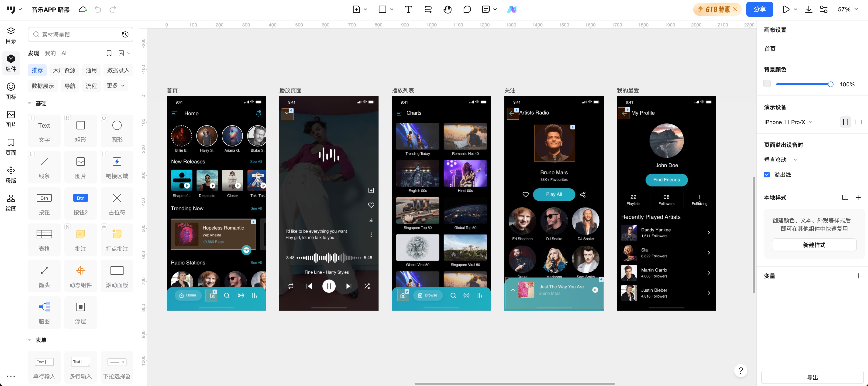
Task: Select landscape device orientation
Action: 858,122
